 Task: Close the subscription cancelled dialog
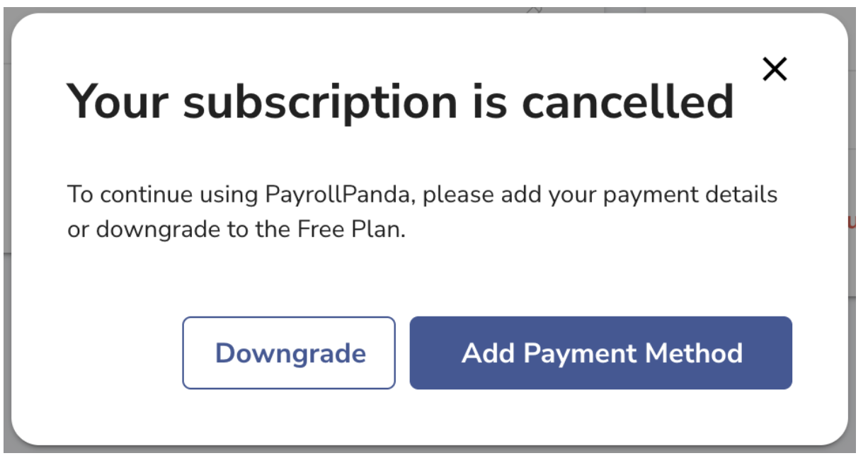click(775, 69)
